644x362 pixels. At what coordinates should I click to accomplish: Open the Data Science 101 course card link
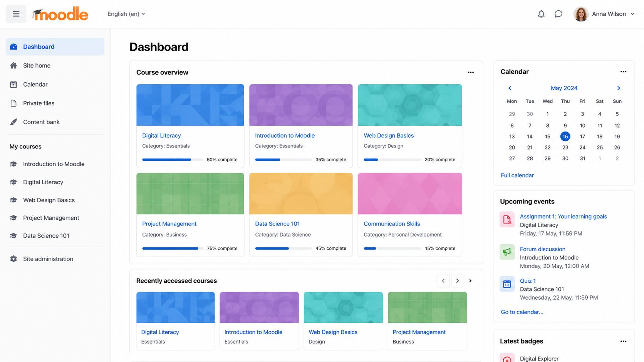click(x=277, y=224)
